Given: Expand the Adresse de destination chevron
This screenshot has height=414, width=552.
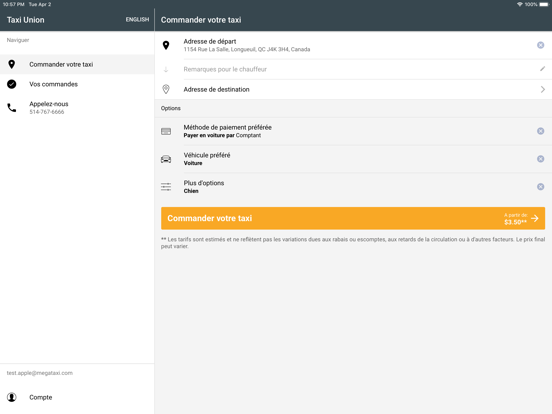Looking at the screenshot, I should pyautogui.click(x=542, y=89).
